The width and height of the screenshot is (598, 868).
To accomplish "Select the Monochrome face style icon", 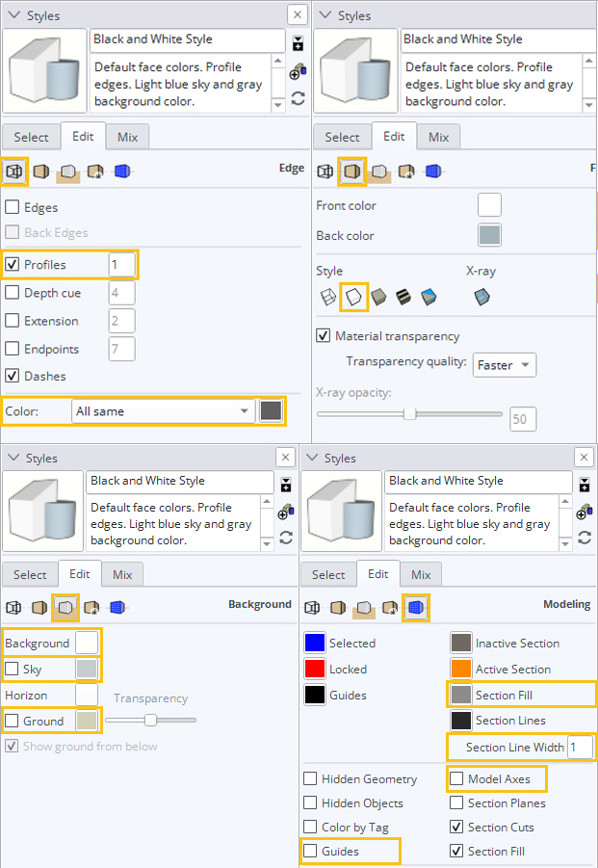I will click(429, 298).
